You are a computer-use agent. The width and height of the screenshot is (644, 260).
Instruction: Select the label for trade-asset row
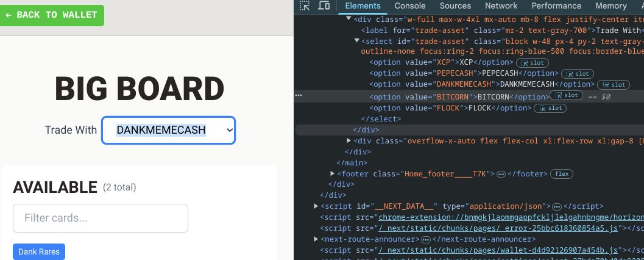[502, 30]
